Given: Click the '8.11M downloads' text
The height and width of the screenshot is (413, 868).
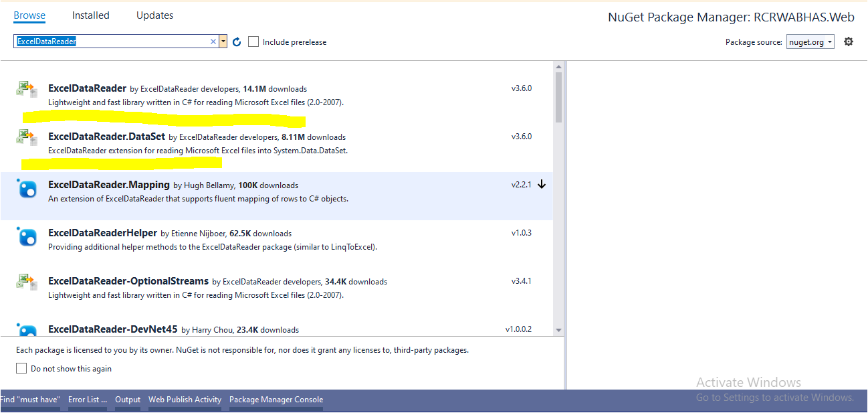Looking at the screenshot, I should pos(314,137).
